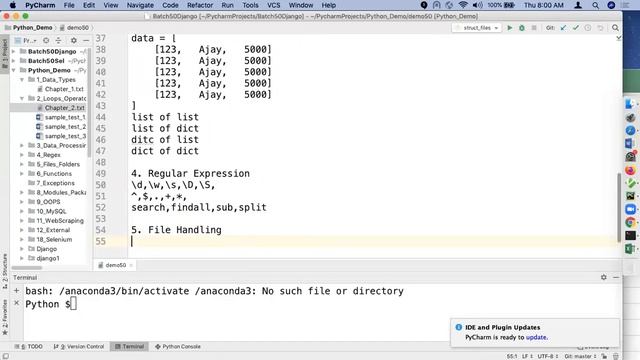This screenshot has width=640, height=360.
Task: Collapse the 2_Loops_Operators folder
Action: pyautogui.click(x=22, y=98)
